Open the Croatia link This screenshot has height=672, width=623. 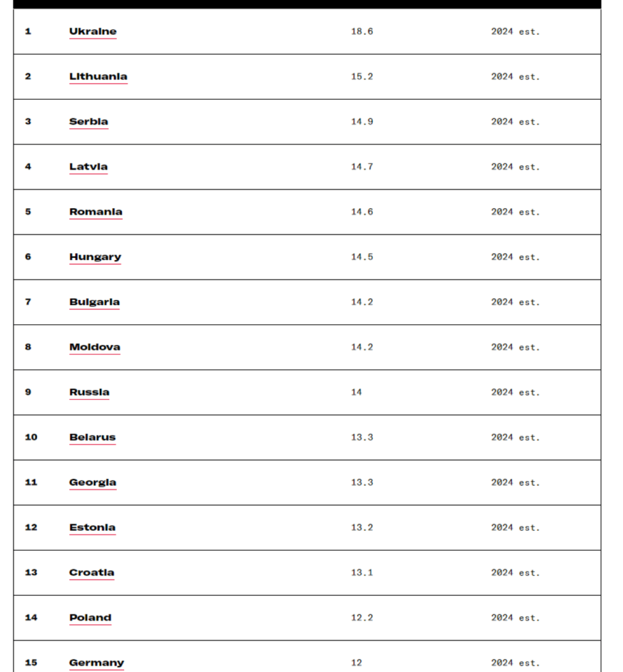[92, 573]
